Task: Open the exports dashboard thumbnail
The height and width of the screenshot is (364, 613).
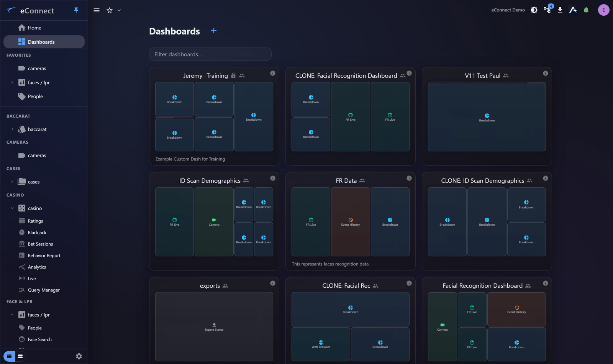Action: click(x=214, y=326)
